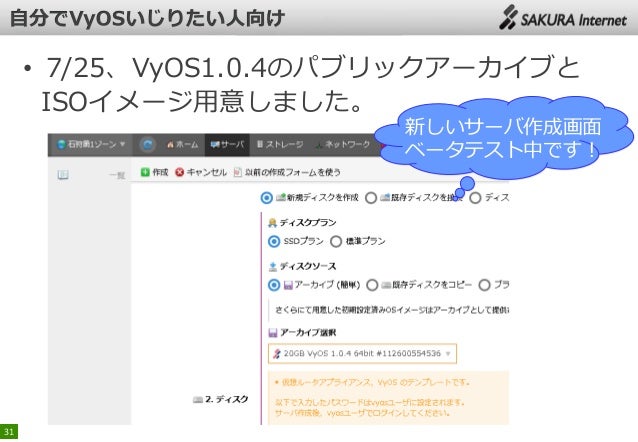
Task: Select 新規ディスクを作成 radio button
Action: pos(267,198)
